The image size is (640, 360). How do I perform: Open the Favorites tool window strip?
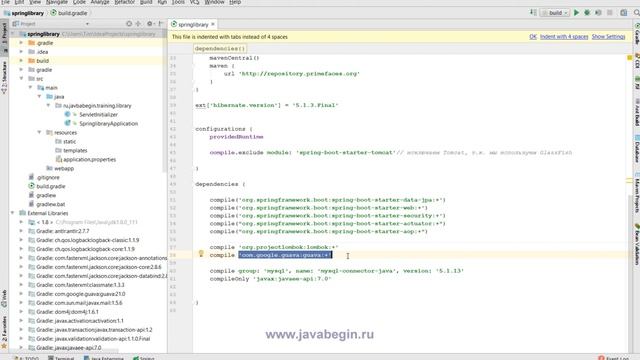tap(4, 333)
